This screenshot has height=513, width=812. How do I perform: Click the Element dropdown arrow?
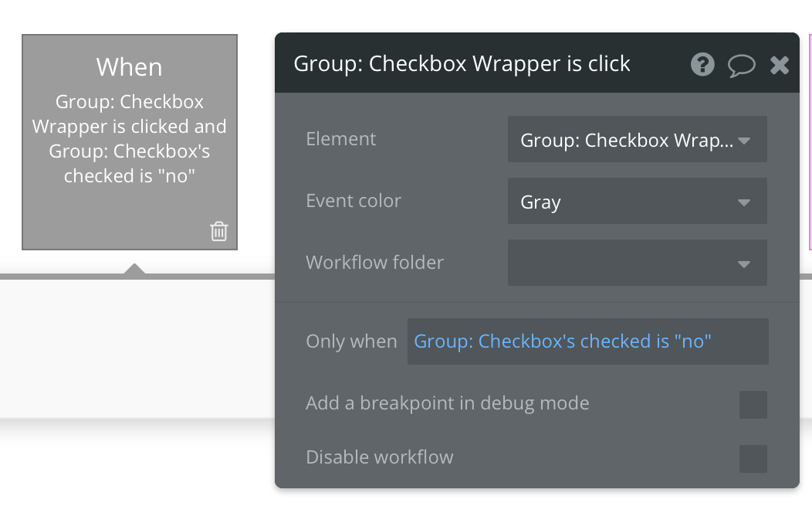[743, 141]
